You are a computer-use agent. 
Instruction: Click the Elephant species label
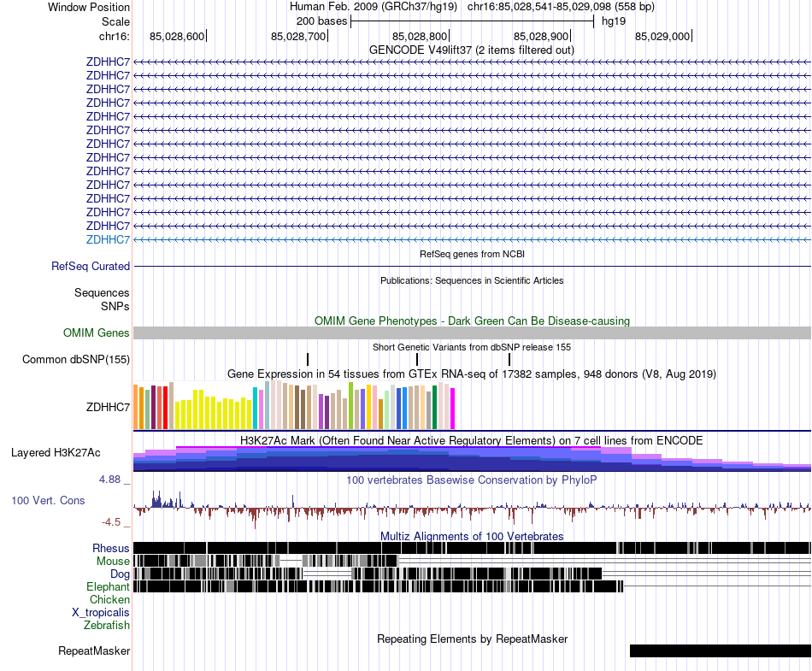tap(108, 587)
